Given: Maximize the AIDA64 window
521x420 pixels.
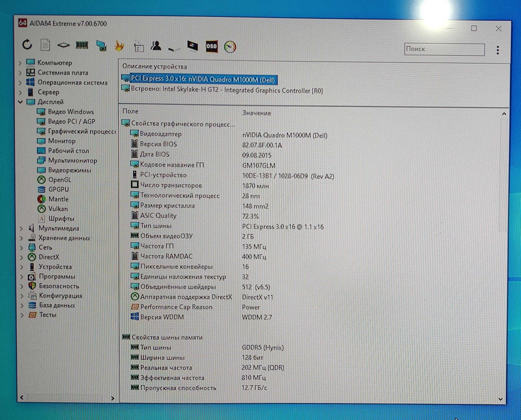Looking at the screenshot, I should (x=474, y=29).
